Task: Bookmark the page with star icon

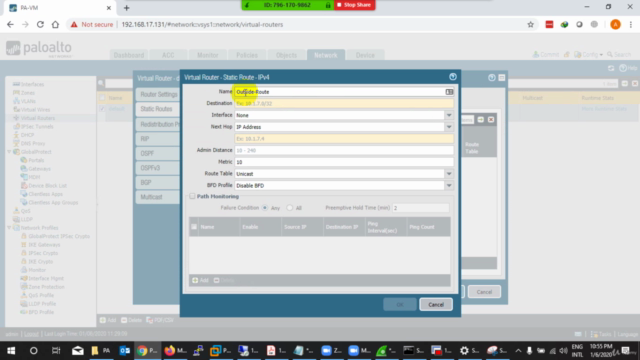Action: (530, 24)
